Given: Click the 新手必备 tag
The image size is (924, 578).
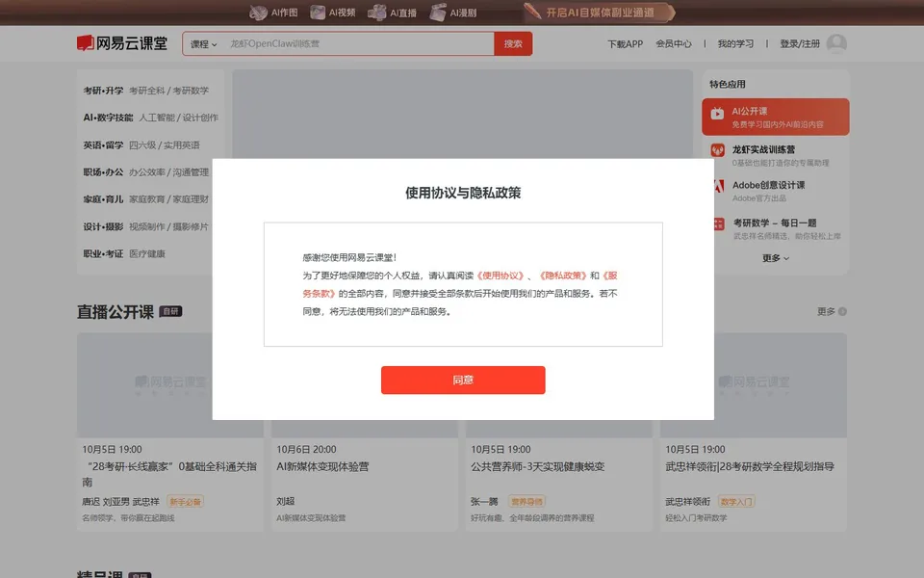Looking at the screenshot, I should [185, 502].
